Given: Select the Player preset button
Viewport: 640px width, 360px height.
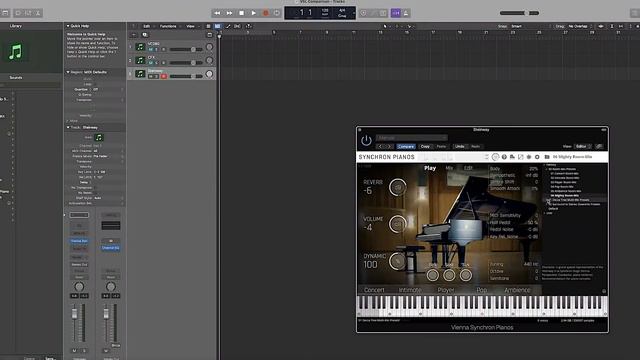Looking at the screenshot, I should (x=446, y=290).
